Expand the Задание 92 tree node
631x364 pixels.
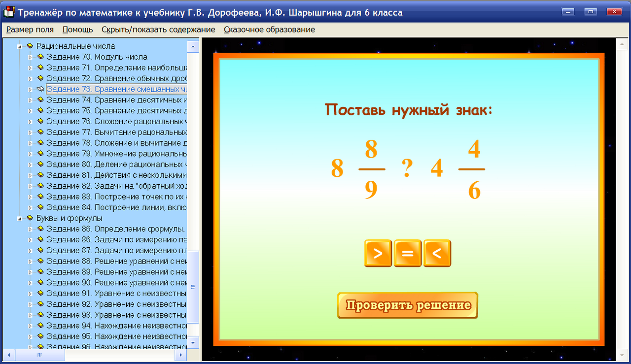(x=31, y=304)
